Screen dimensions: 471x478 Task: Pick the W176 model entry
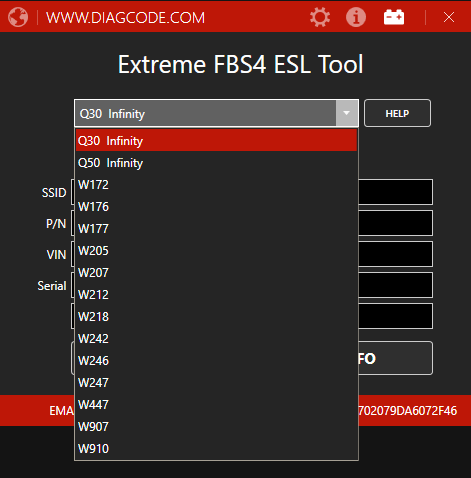tap(216, 207)
